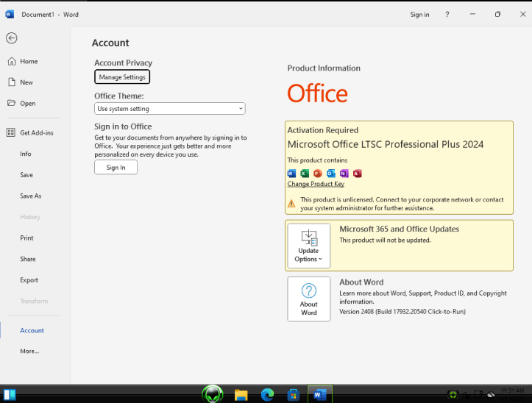The width and height of the screenshot is (532, 403).
Task: Click the Microsoft 365 and Office Updates heading
Action: [399, 229]
